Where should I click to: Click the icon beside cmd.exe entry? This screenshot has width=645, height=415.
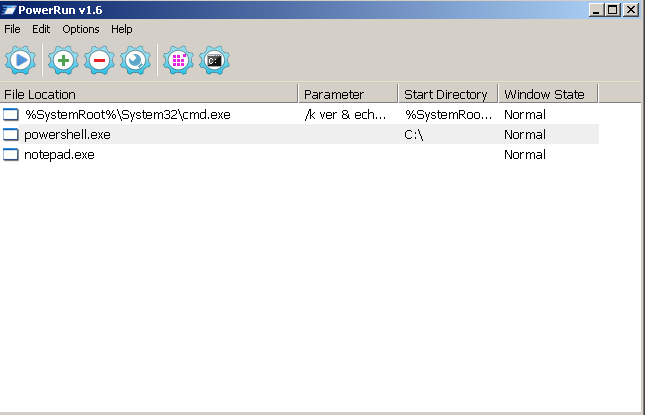[x=11, y=115]
